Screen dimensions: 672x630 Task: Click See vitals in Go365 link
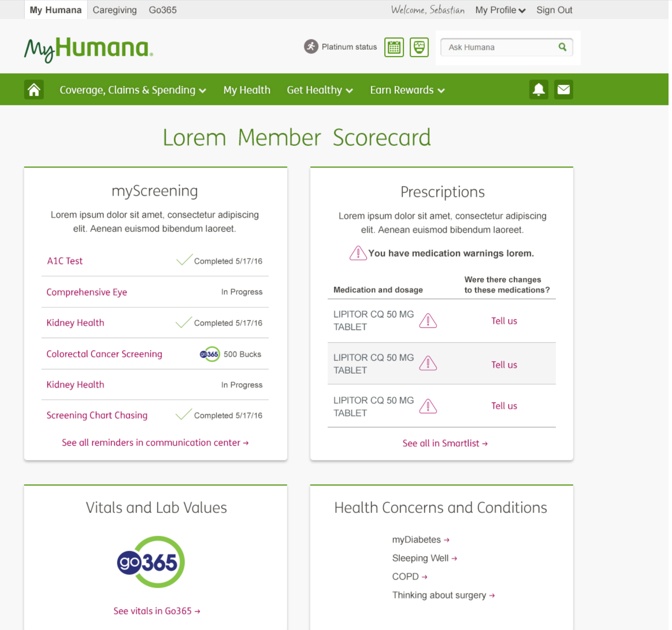pyautogui.click(x=157, y=611)
